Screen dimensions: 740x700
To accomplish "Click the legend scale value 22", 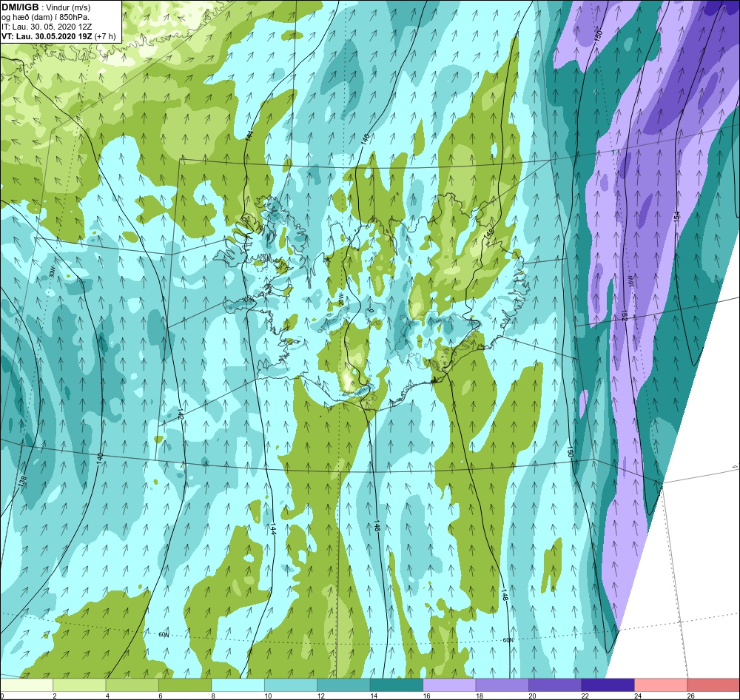I will pos(585,696).
